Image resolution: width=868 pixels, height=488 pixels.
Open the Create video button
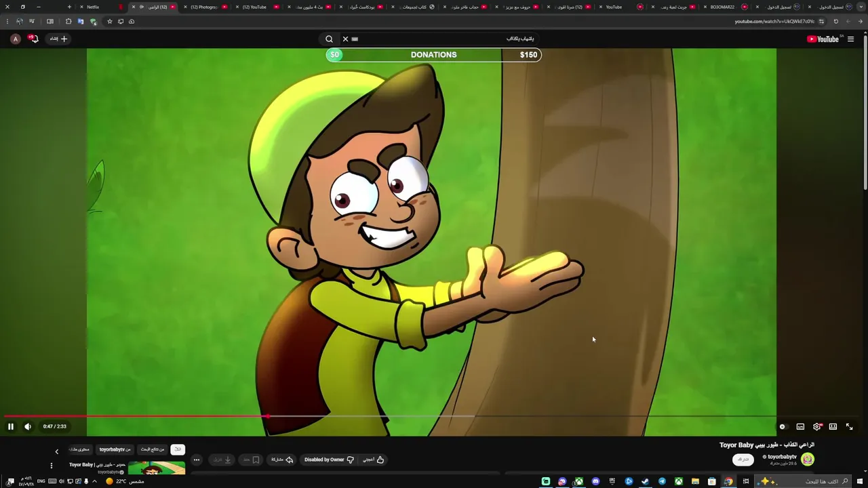point(58,39)
